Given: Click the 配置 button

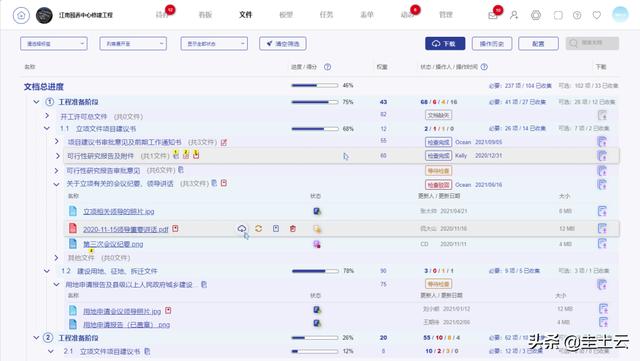Looking at the screenshot, I should [538, 43].
